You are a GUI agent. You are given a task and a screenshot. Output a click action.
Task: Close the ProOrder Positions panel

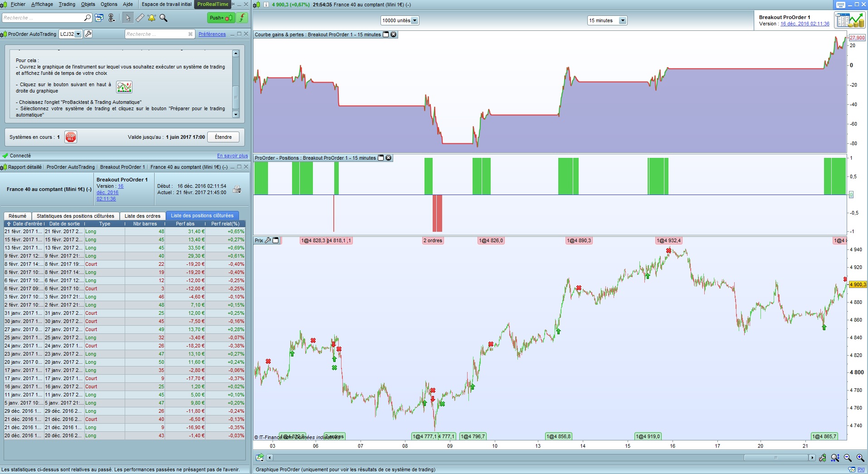click(x=388, y=158)
